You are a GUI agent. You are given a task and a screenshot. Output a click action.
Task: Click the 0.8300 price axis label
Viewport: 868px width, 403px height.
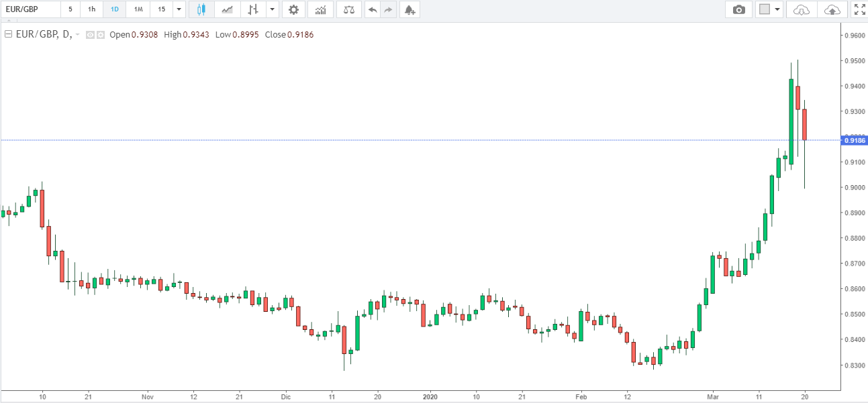coord(855,365)
